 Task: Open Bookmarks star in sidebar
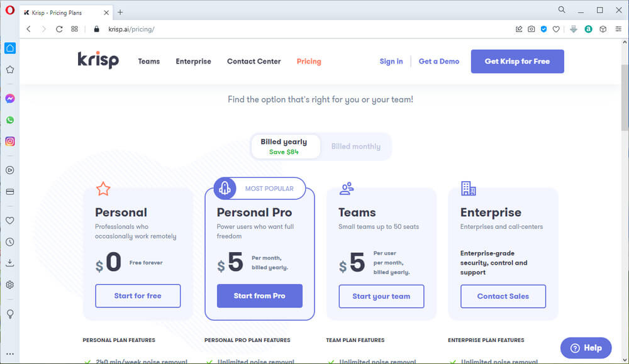pyautogui.click(x=10, y=69)
